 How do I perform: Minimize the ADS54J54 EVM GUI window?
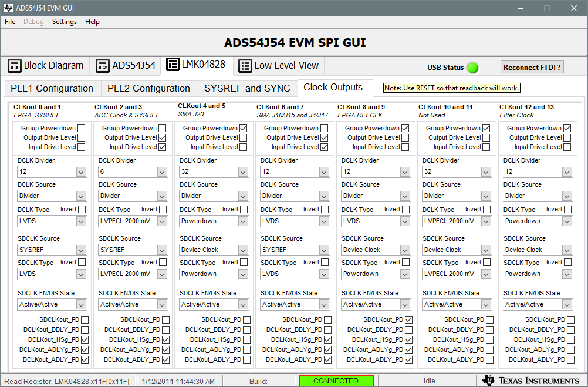520,8
